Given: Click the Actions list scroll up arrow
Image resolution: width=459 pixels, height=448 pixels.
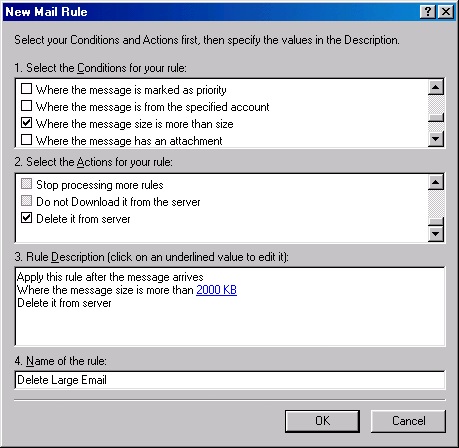Looking at the screenshot, I should pyautogui.click(x=436, y=182).
